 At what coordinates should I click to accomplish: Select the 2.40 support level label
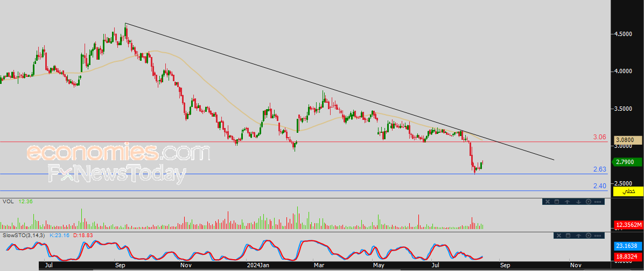tap(600, 186)
